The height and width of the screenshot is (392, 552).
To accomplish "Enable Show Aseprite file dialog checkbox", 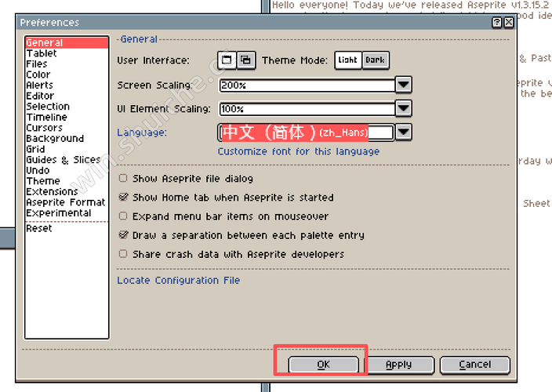I will pos(123,178).
